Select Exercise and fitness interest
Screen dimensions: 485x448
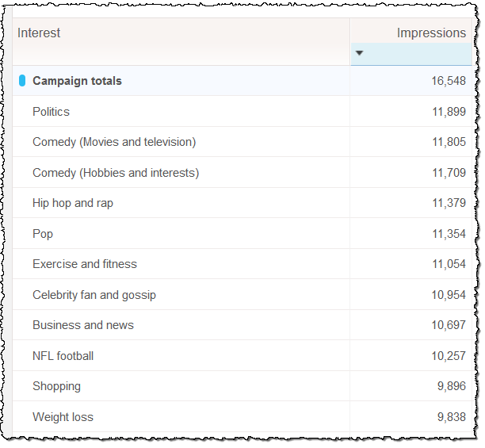(x=84, y=264)
